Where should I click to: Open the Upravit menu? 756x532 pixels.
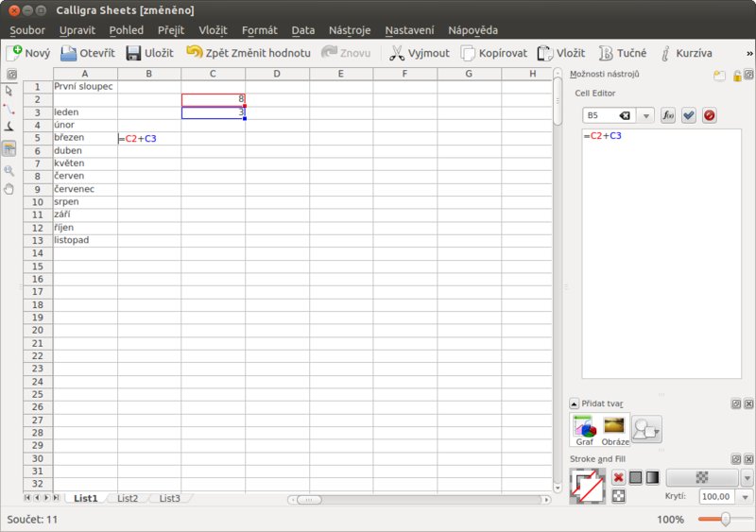[77, 30]
